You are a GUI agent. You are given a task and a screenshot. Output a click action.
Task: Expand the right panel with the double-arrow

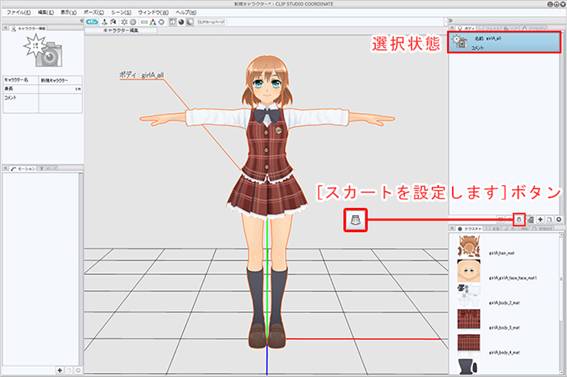pyautogui.click(x=451, y=21)
